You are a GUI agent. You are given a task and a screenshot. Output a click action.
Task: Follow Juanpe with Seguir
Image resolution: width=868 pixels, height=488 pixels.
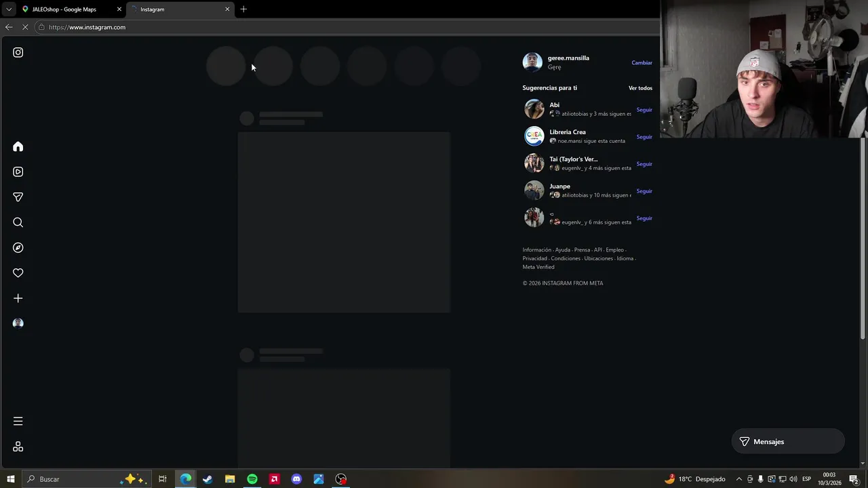pos(644,191)
